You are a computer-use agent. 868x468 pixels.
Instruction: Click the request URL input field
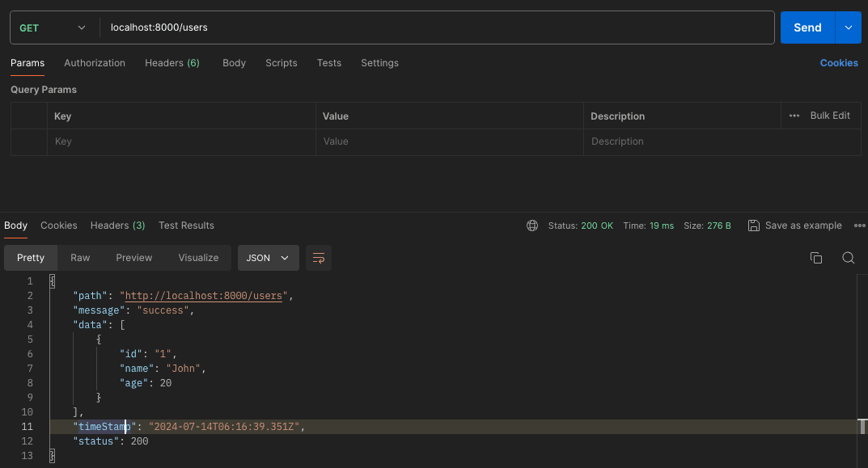coord(437,27)
